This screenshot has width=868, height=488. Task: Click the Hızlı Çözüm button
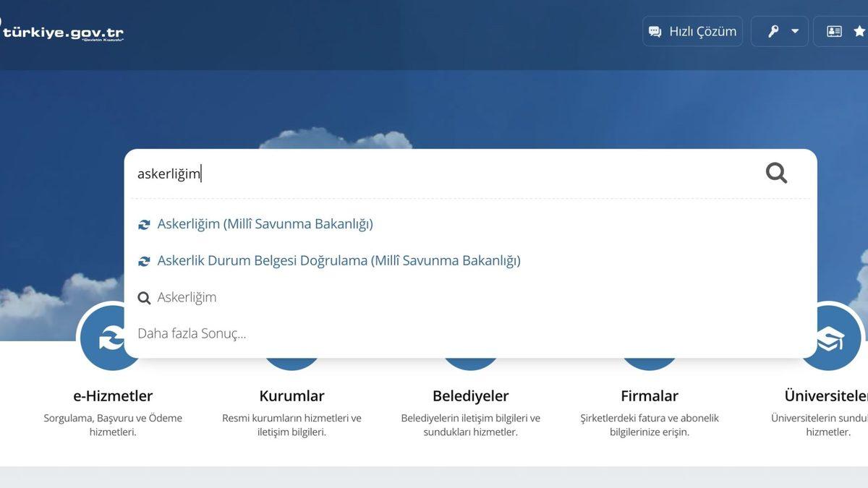[692, 30]
